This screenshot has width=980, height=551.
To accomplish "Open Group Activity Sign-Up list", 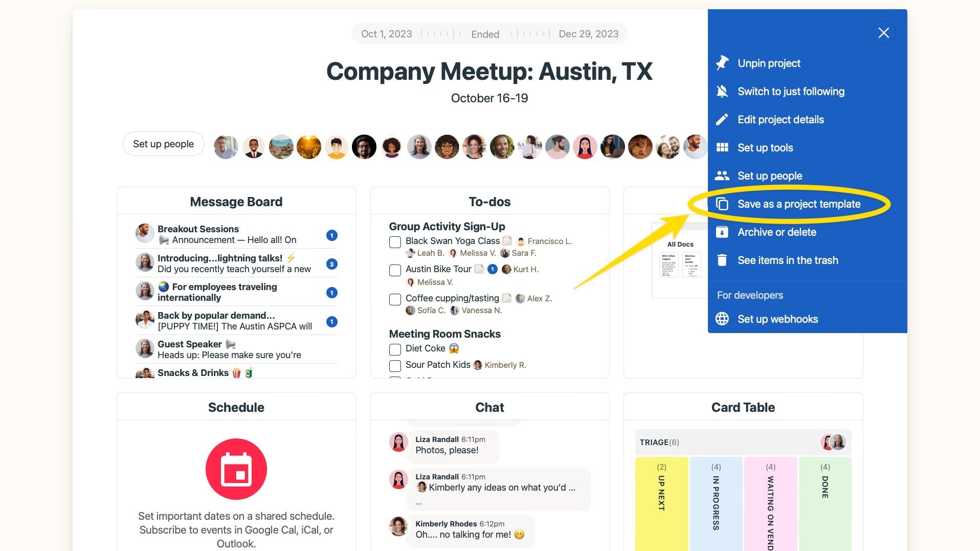I will pyautogui.click(x=447, y=226).
